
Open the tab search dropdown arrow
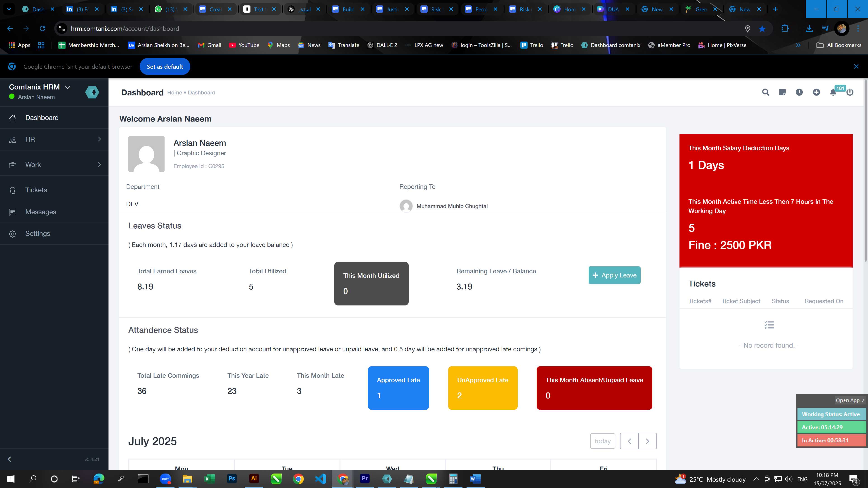9,9
